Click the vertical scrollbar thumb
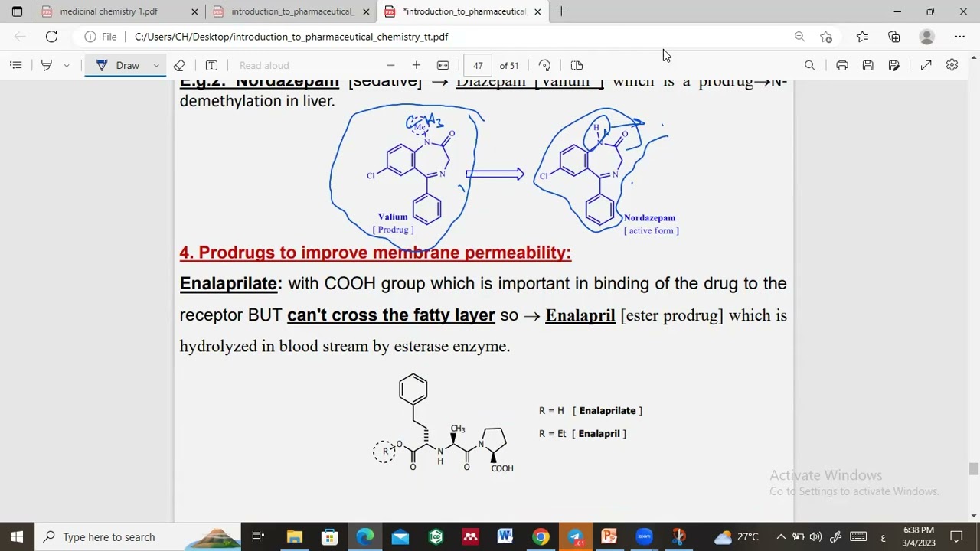The height and width of the screenshot is (551, 980). [x=974, y=468]
